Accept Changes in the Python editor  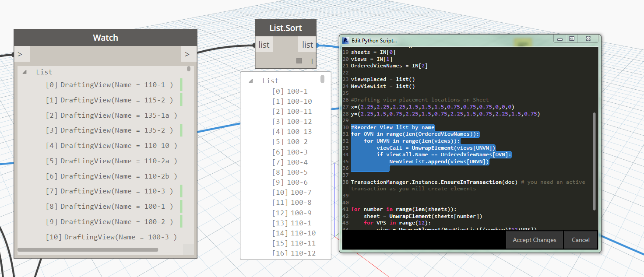[x=534, y=240]
